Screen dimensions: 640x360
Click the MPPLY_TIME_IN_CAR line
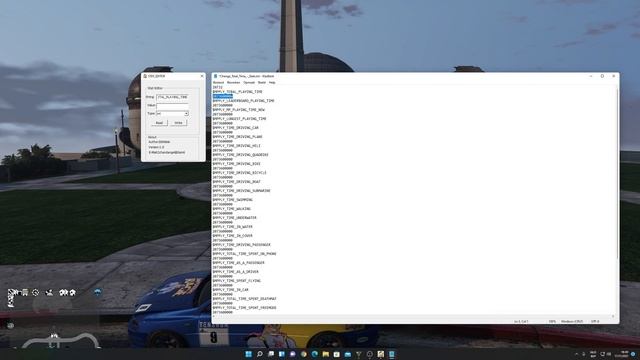231,290
